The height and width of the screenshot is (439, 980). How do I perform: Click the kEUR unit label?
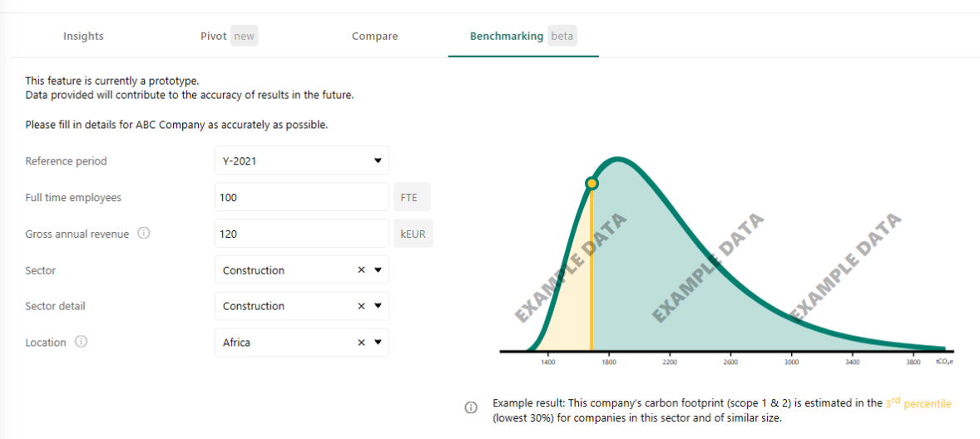[x=413, y=234]
